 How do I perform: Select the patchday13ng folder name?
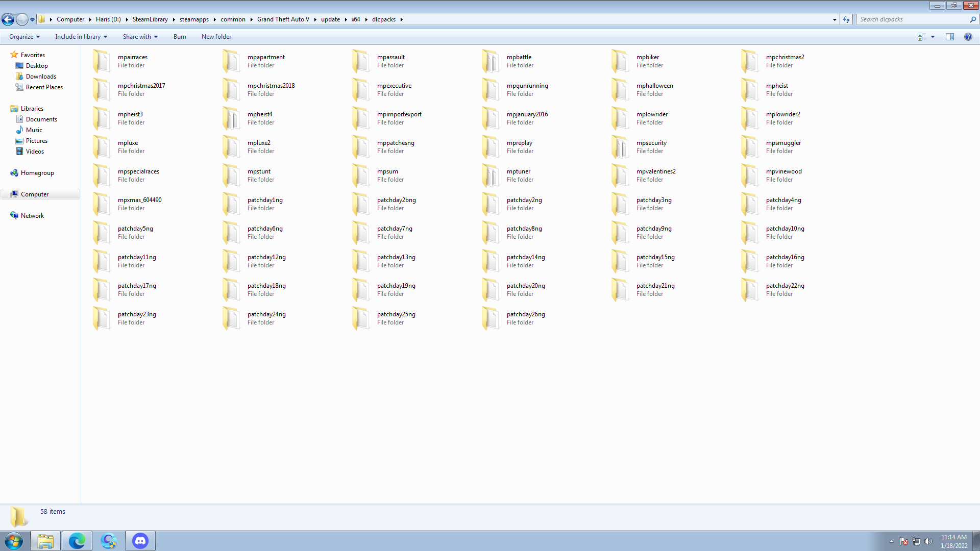(x=396, y=257)
